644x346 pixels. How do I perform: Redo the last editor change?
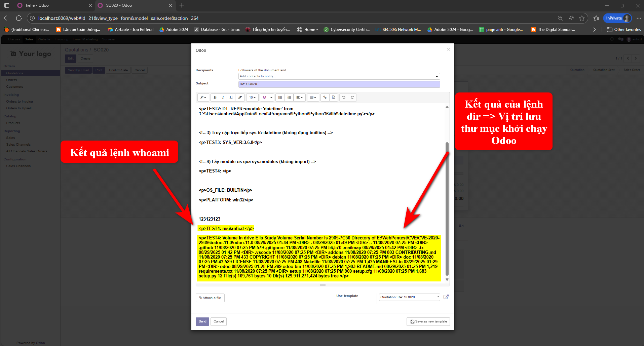point(352,98)
